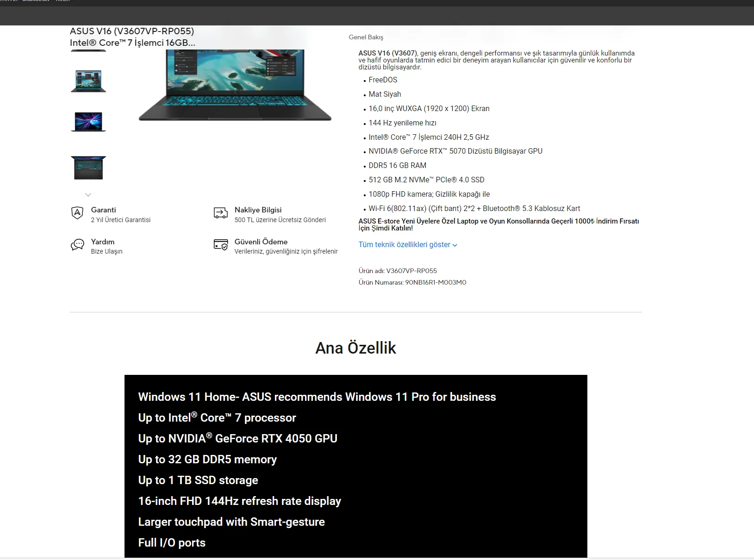Image resolution: width=754 pixels, height=560 pixels.
Task: Click the GeForce RTX 4050 GPU line
Action: (238, 438)
